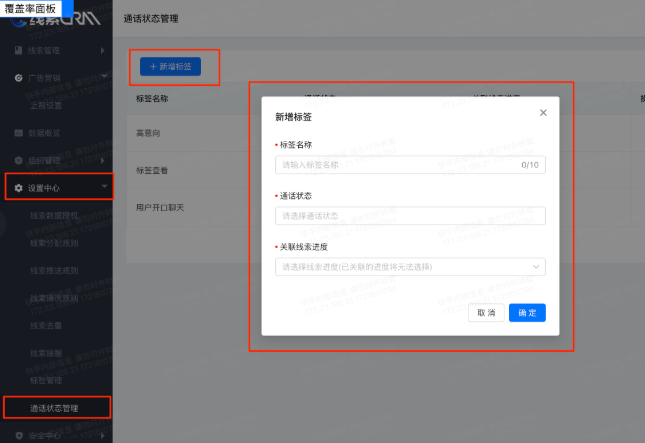Expand the 组织管理 submenu arrow
645x443 pixels.
click(x=102, y=160)
